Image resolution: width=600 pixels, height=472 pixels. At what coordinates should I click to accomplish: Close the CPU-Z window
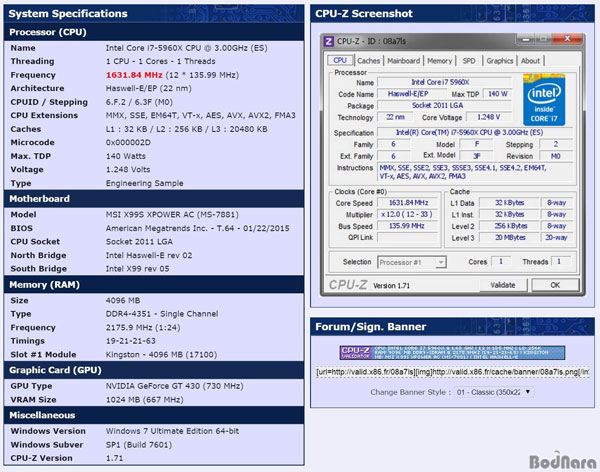point(568,39)
